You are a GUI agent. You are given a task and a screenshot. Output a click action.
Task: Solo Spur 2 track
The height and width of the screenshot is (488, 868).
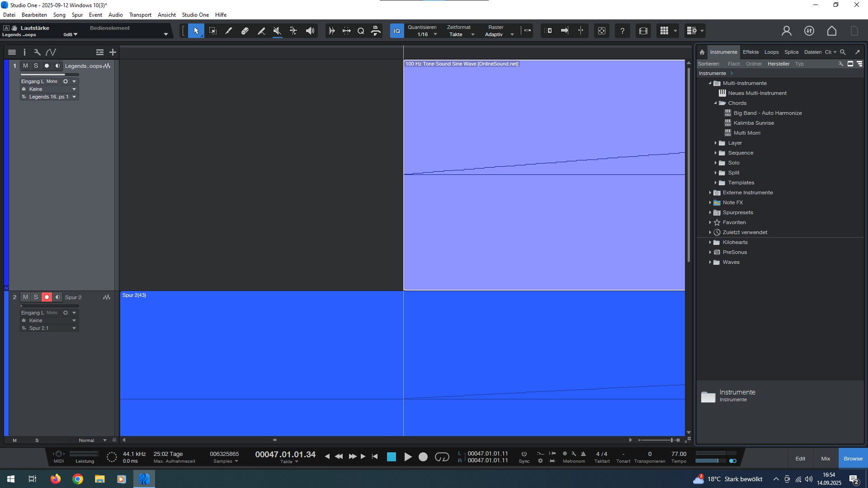[36, 297]
